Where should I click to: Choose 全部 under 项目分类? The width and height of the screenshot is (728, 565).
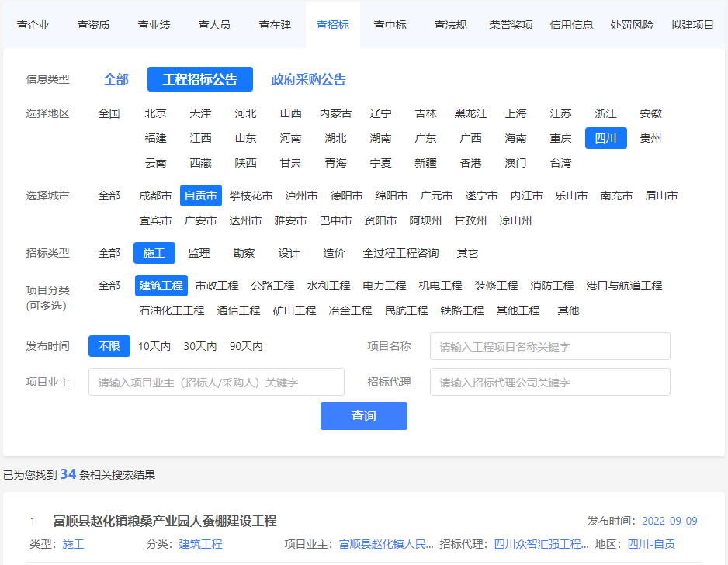[109, 286]
